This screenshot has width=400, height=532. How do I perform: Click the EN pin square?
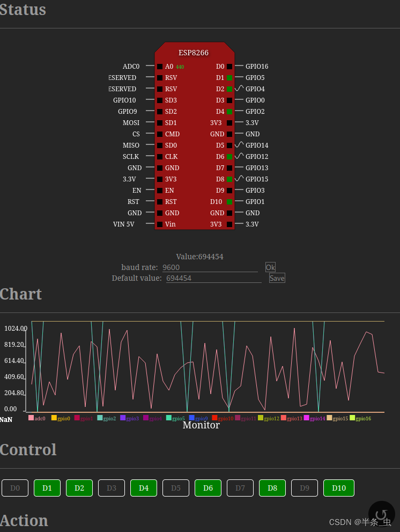[x=160, y=191]
